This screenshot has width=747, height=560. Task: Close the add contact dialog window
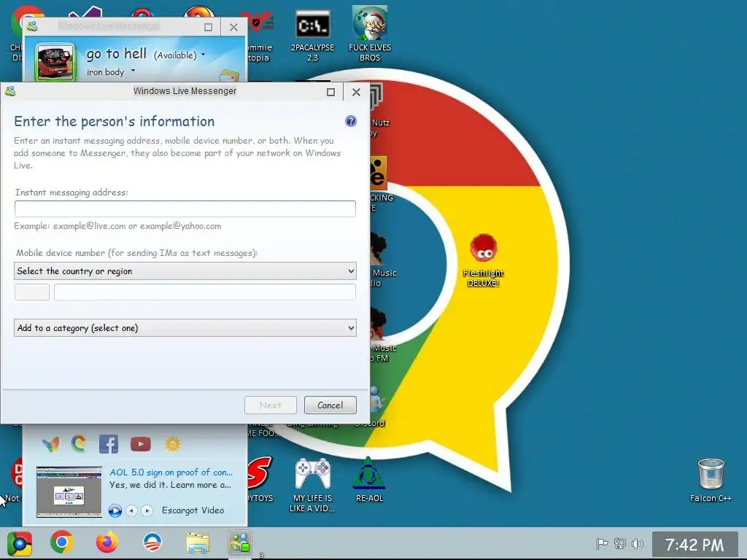tap(356, 92)
